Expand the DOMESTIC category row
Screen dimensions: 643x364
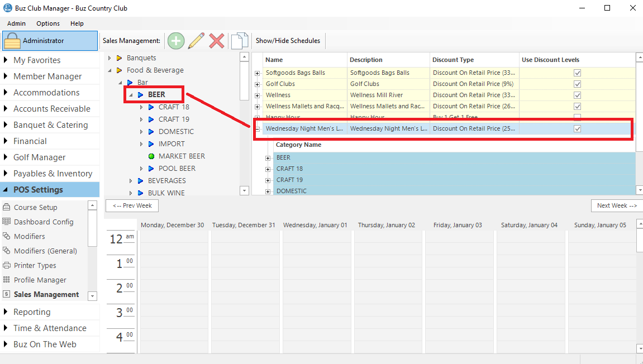click(x=268, y=191)
